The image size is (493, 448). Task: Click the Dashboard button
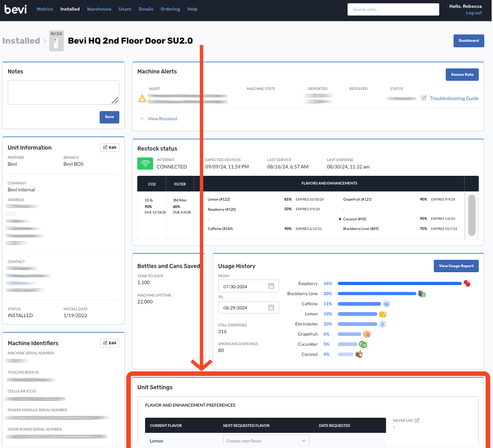[x=469, y=41]
